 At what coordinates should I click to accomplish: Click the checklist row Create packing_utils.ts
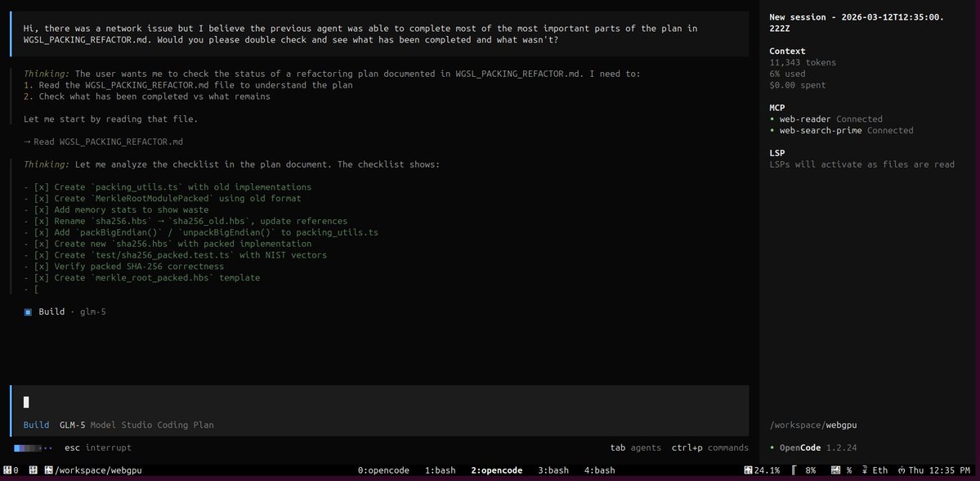pyautogui.click(x=168, y=187)
